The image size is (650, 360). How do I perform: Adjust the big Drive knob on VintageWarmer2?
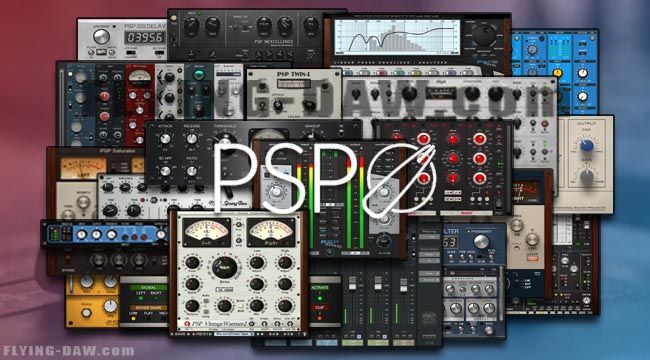pyautogui.click(x=224, y=267)
